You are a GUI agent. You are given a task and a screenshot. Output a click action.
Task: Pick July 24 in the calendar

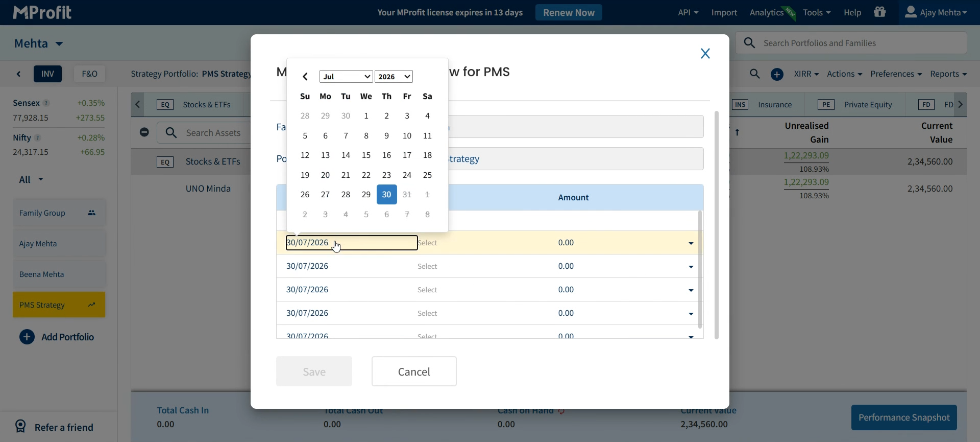tap(407, 175)
